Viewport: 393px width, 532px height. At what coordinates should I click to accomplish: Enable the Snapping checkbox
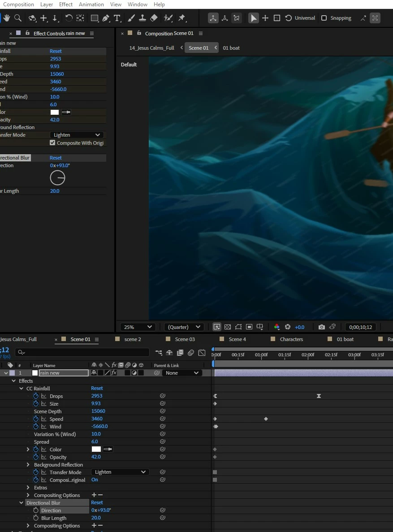(324, 18)
